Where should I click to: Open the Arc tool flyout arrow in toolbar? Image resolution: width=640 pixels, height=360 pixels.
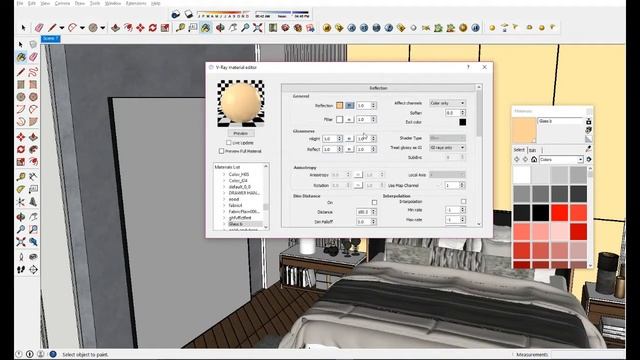point(82,28)
